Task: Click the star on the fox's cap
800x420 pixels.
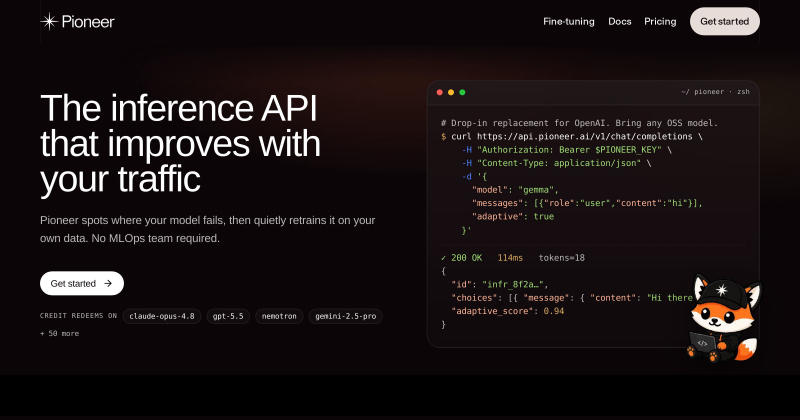Action: tap(721, 290)
